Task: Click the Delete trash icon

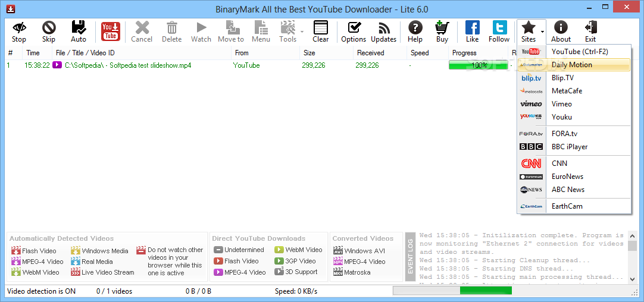Action: pos(171,28)
